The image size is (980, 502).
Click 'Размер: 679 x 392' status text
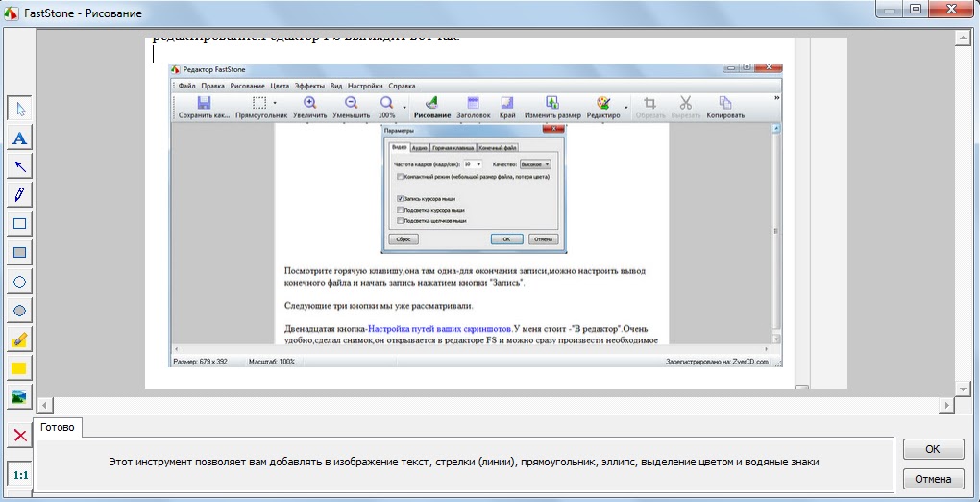click(x=200, y=362)
